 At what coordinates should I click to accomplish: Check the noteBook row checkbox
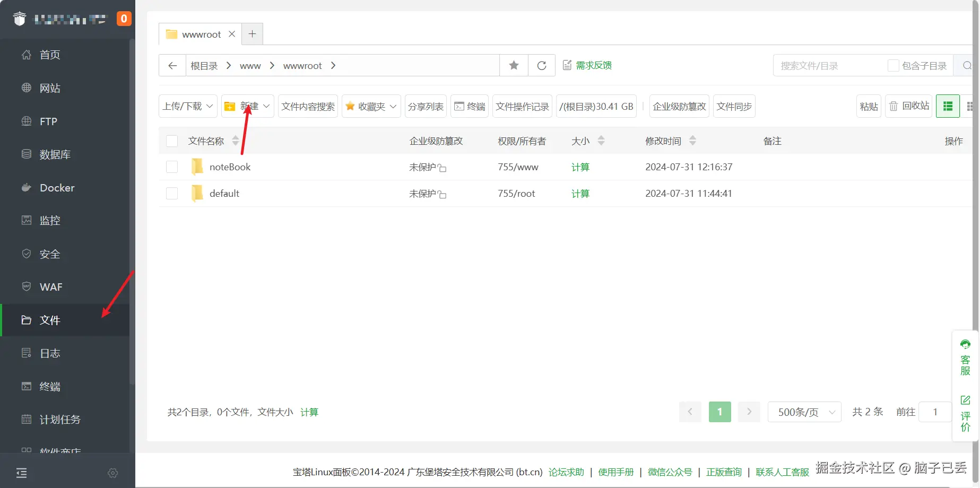pyautogui.click(x=172, y=167)
